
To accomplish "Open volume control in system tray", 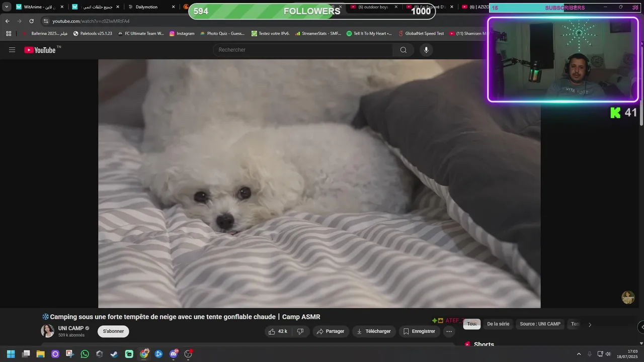I will pos(608,354).
